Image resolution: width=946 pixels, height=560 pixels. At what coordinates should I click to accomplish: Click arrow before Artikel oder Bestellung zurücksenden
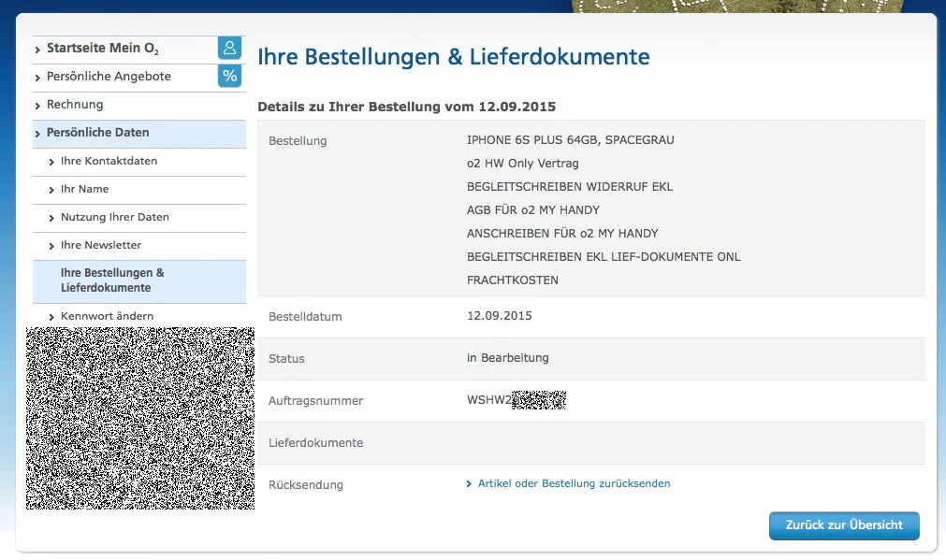(x=469, y=484)
